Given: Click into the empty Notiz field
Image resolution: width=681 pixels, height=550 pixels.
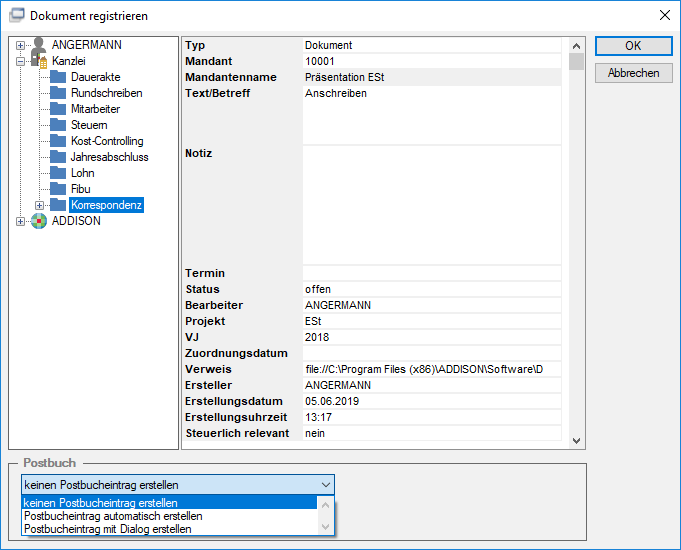Looking at the screenshot, I should (432, 205).
